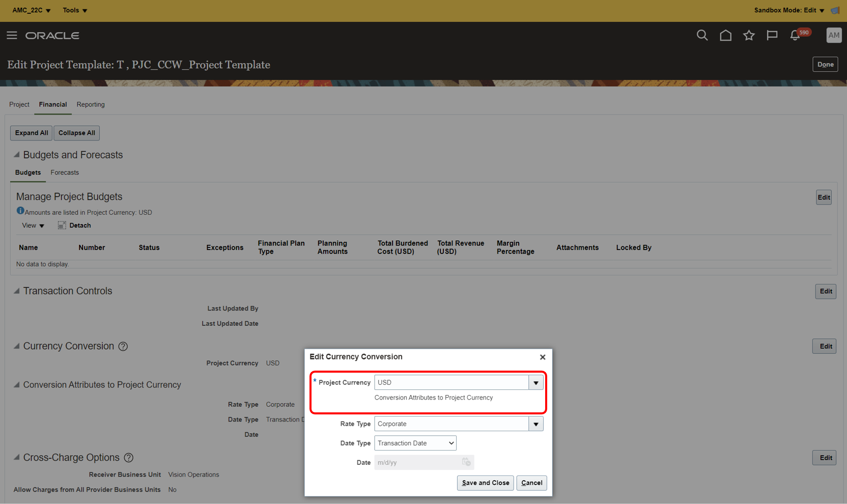847x504 pixels.
Task: Open Favorites star icon
Action: [x=749, y=35]
